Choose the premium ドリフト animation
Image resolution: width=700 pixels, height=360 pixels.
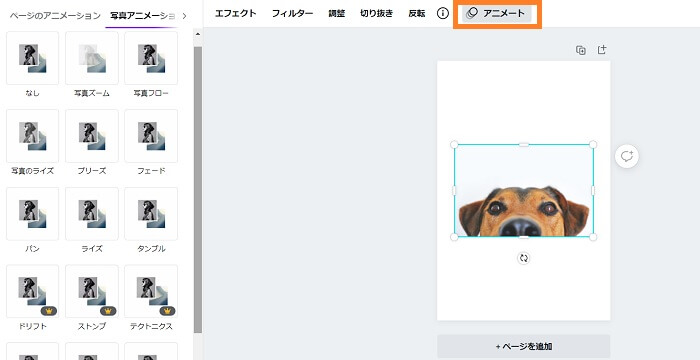click(33, 291)
